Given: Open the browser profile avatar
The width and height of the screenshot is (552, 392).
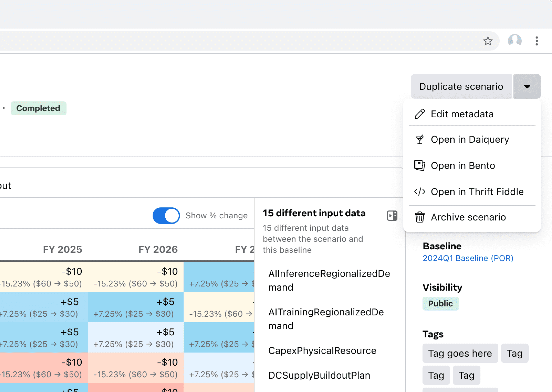Looking at the screenshot, I should 515,41.
